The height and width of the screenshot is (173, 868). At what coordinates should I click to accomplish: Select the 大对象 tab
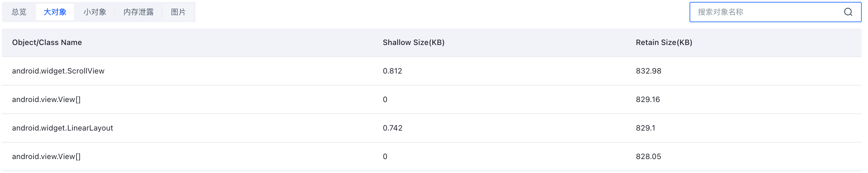click(55, 12)
